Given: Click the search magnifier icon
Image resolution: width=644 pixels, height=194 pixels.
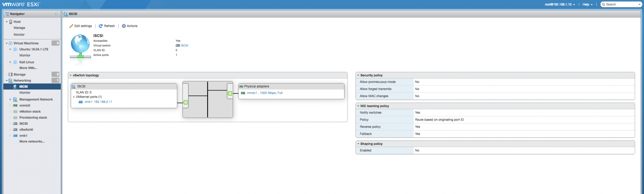Looking at the screenshot, I should tap(603, 4).
